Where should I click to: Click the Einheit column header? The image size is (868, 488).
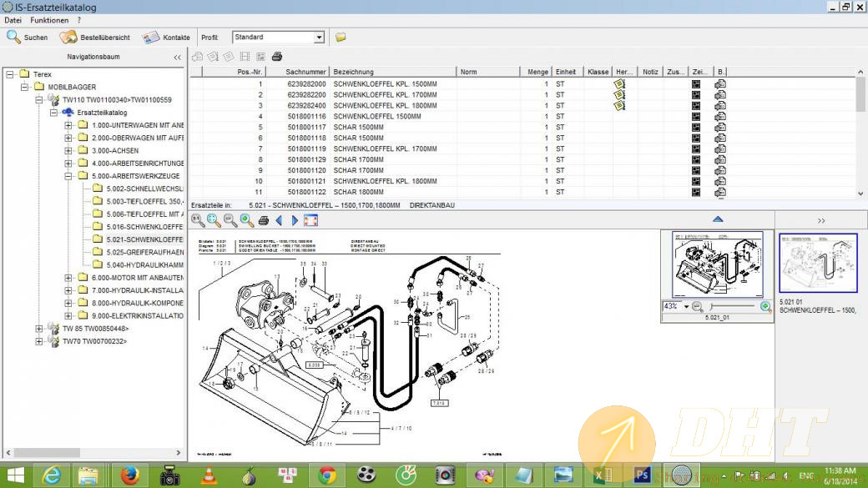[567, 72]
